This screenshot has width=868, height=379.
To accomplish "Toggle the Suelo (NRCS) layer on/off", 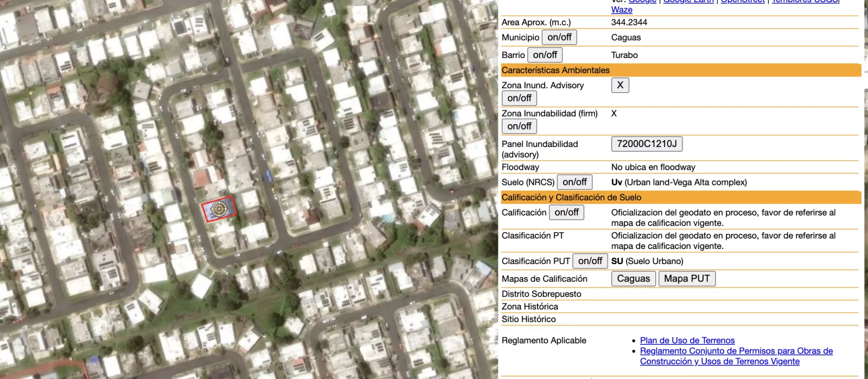I will coord(575,182).
